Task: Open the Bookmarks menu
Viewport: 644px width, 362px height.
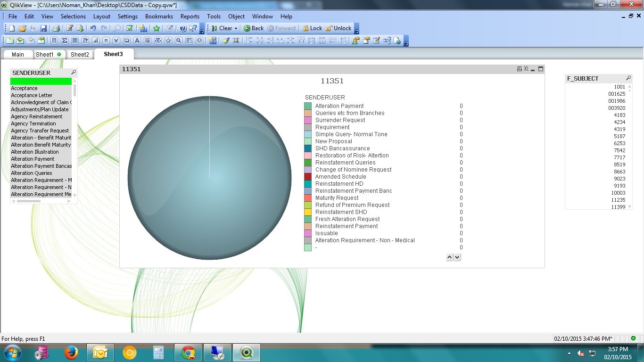Action: (159, 16)
